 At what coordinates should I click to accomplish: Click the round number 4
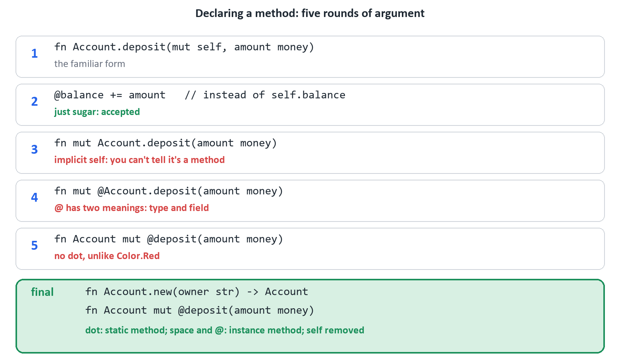34,197
